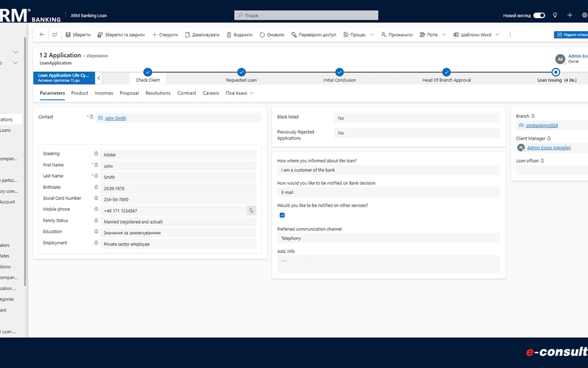Screen dimensions: 588x368
Task: Click Перевірити доступ
Action: 314,35
